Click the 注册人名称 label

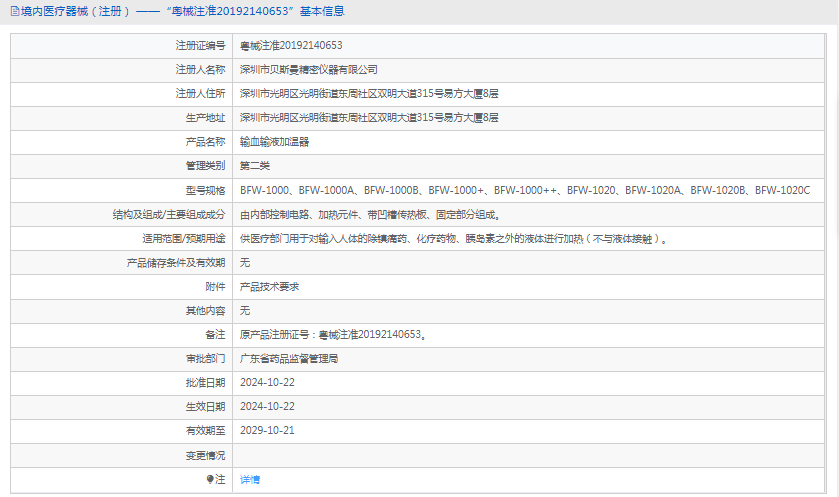tap(200, 70)
